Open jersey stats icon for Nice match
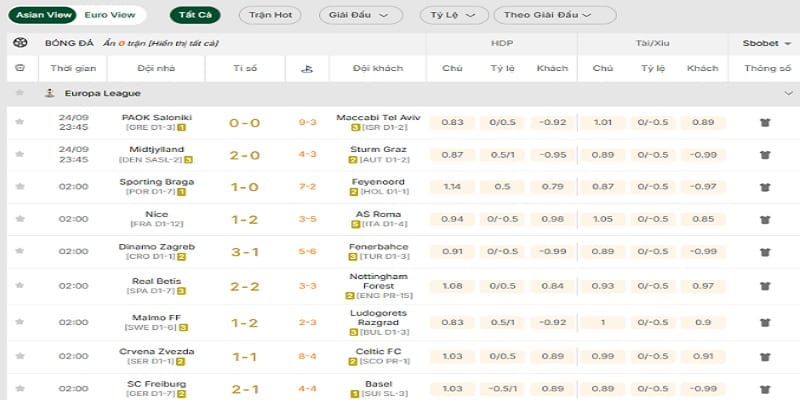 (x=765, y=219)
